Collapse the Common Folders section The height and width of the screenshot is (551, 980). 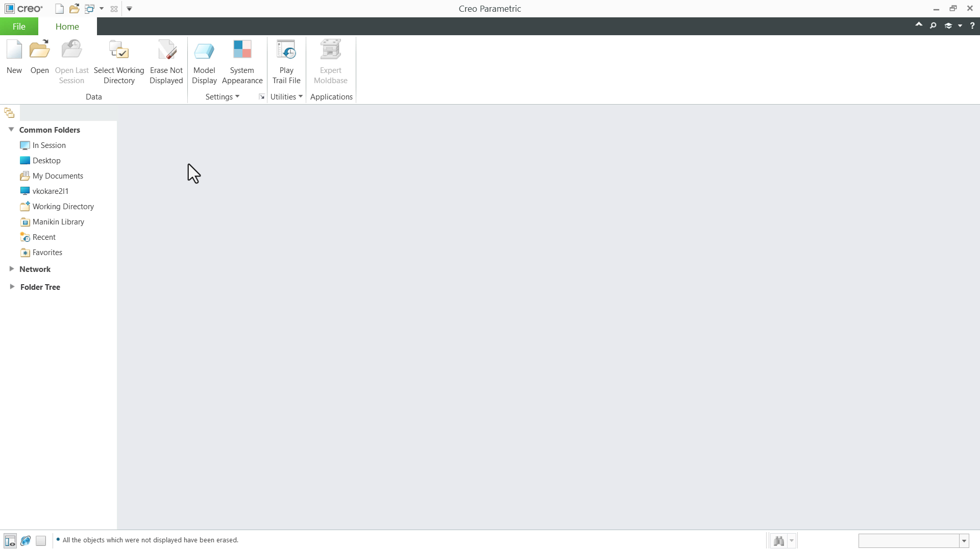11,130
